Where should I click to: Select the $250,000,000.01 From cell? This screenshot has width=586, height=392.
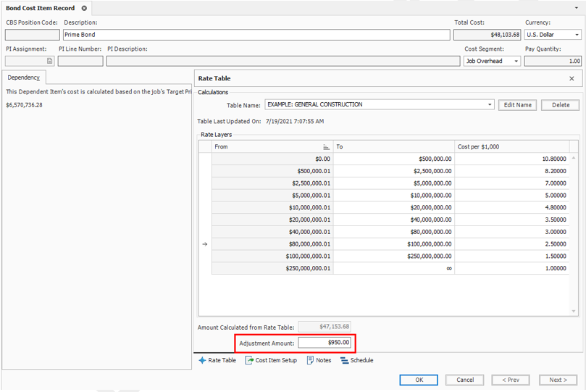[x=272, y=268]
